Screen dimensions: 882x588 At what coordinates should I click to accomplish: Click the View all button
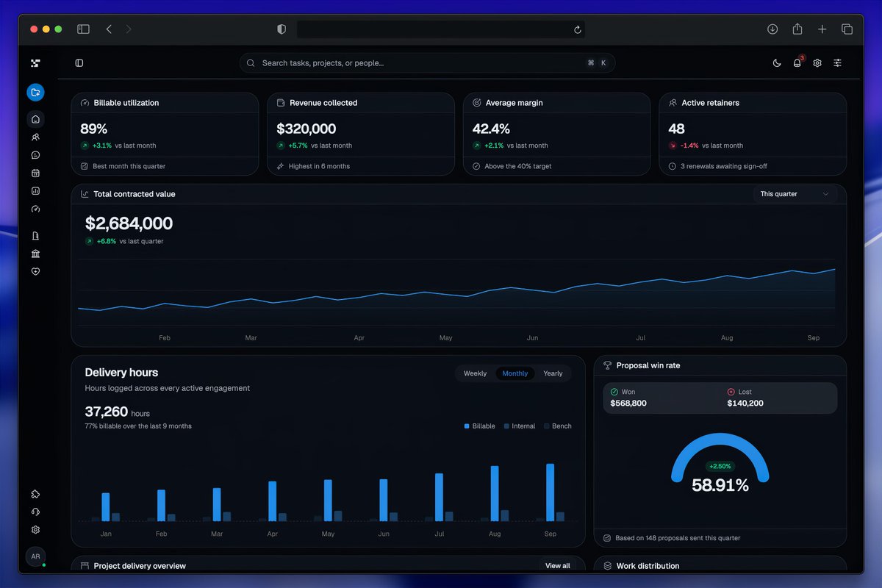[x=558, y=566]
